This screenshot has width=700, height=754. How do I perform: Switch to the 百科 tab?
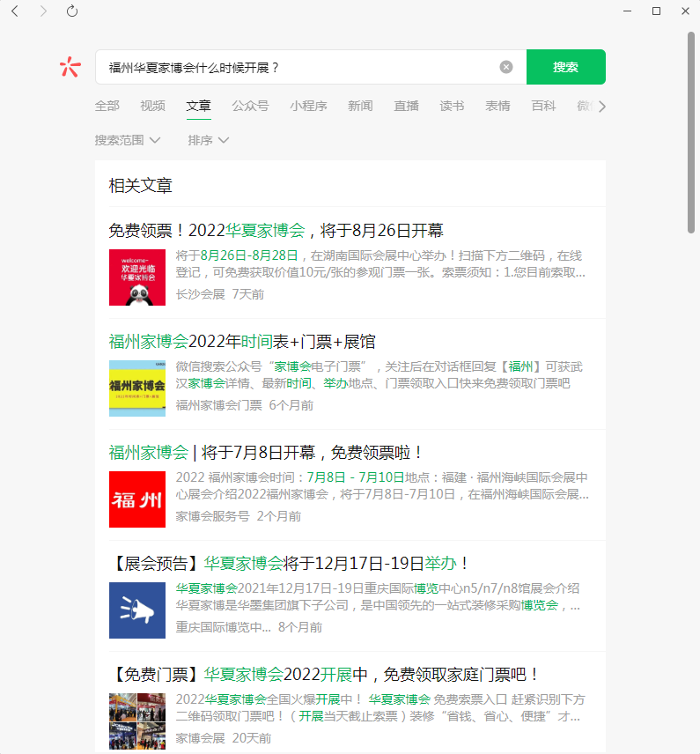[x=544, y=106]
